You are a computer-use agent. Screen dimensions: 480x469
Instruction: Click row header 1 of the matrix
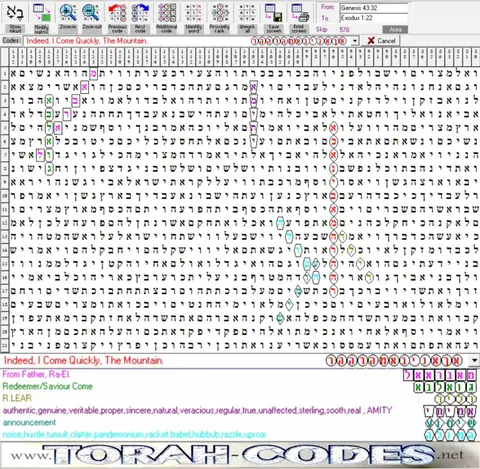(5, 73)
